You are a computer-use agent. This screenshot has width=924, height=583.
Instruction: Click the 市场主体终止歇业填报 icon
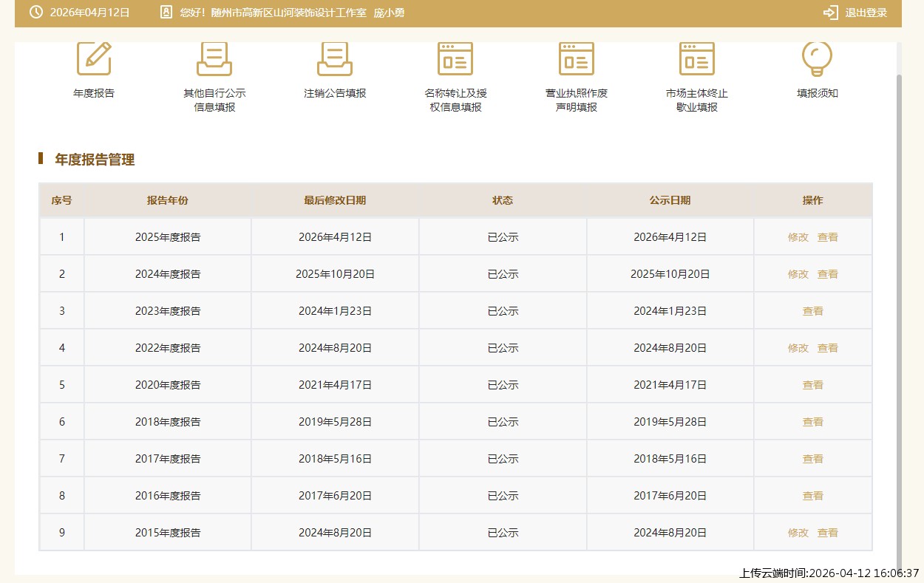697,59
